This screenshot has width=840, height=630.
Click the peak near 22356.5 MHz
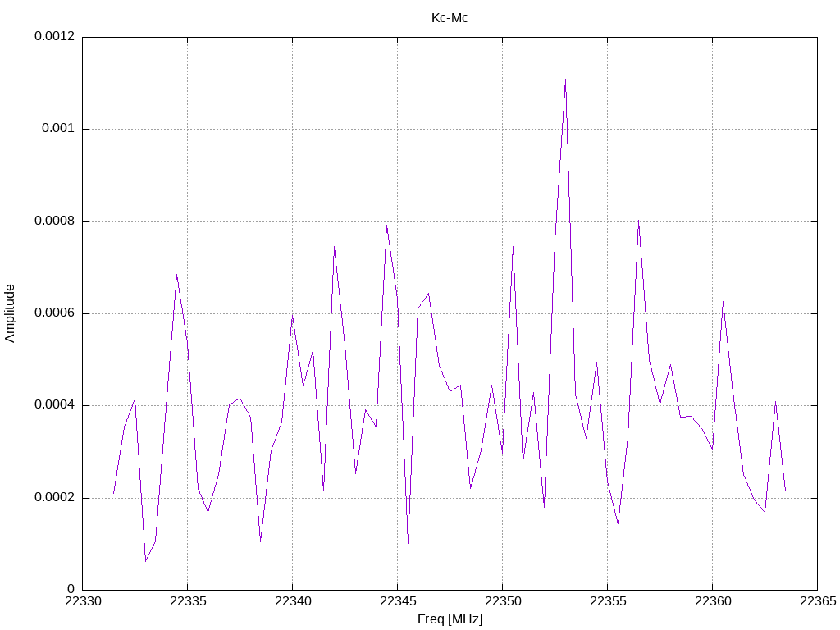(638, 221)
